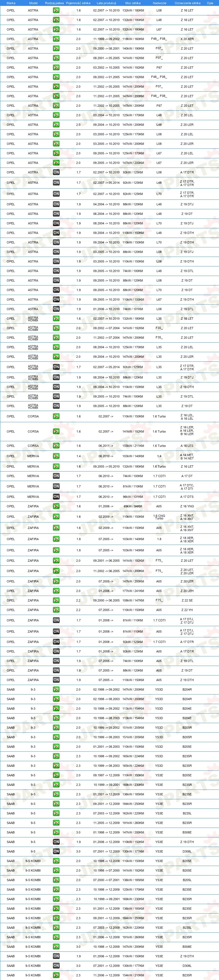
Task: Click the Nadwozie column header
Action: [x=160, y=3]
